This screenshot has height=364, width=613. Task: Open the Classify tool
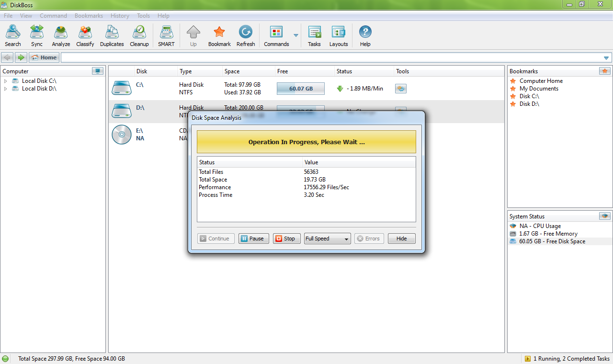pos(85,36)
